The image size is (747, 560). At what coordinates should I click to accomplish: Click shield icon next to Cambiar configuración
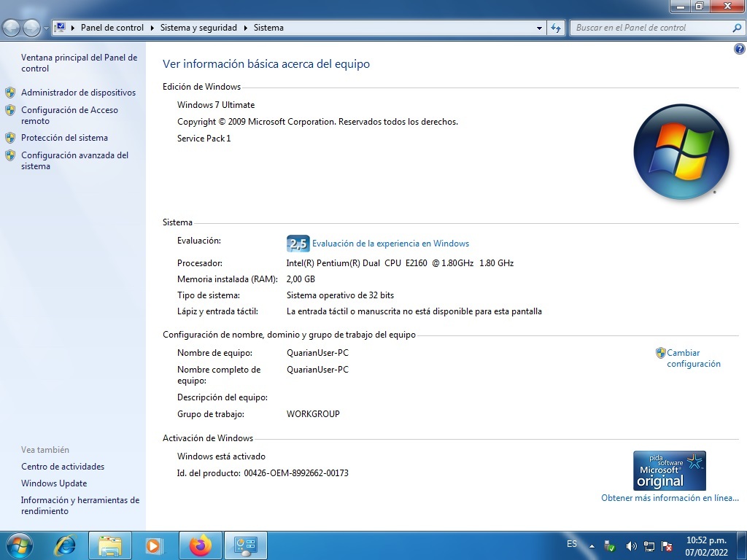click(661, 353)
